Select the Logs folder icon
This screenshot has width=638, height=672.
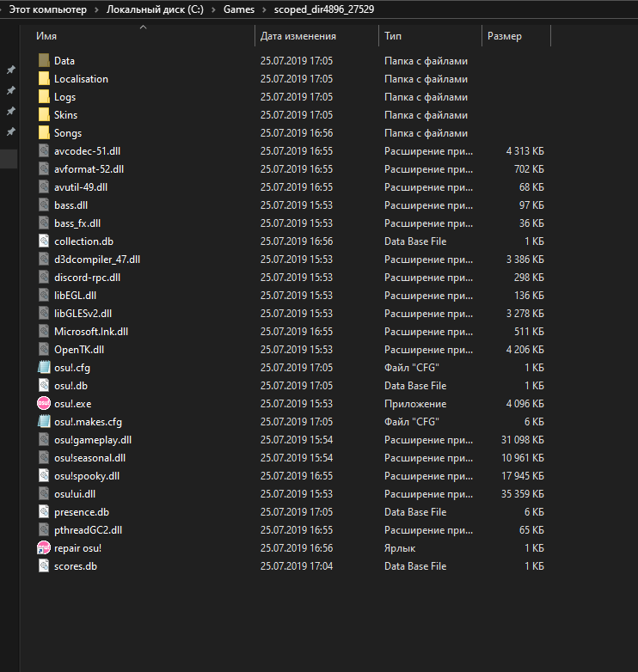[44, 96]
